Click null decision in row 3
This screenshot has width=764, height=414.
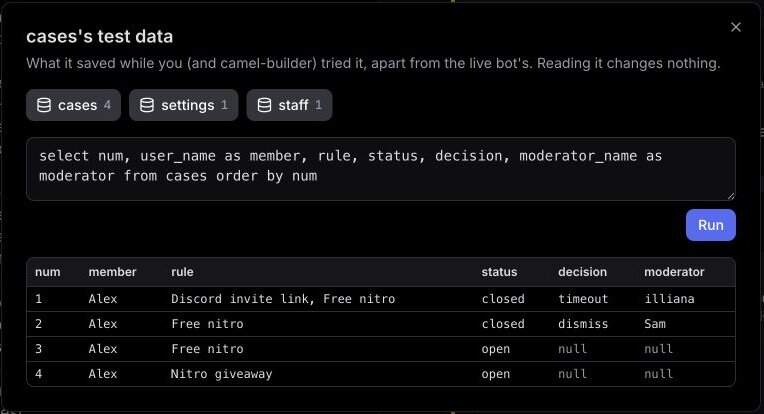(573, 349)
